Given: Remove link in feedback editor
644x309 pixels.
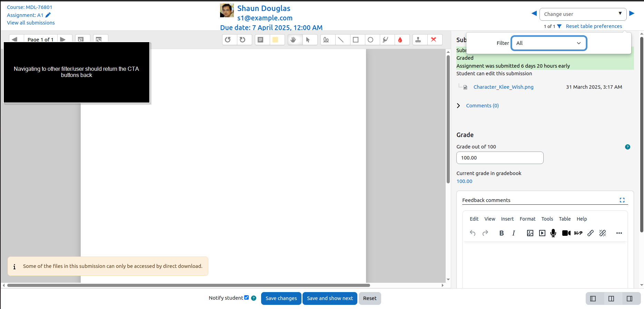Looking at the screenshot, I should [603, 233].
